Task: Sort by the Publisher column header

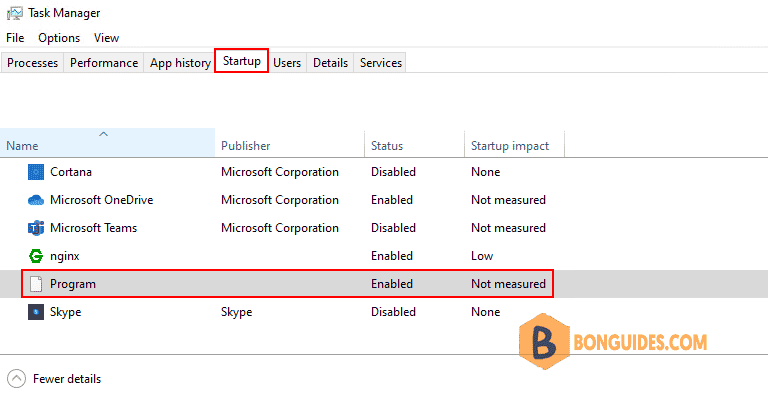Action: (289, 143)
